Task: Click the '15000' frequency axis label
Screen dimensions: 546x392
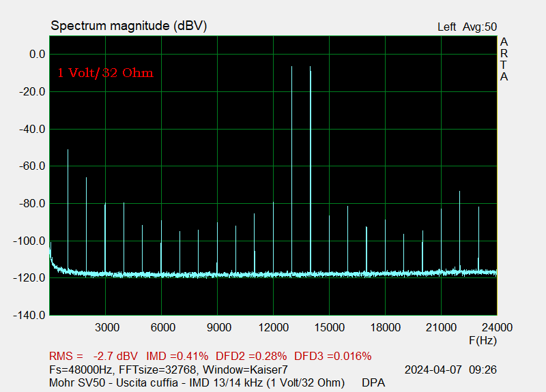Action: (x=330, y=327)
